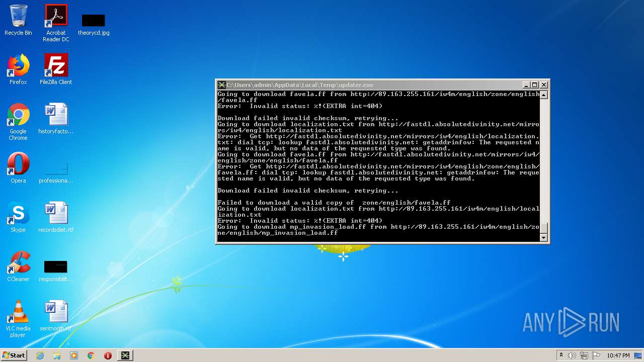Open the network tray icon
The height and width of the screenshot is (362, 644).
click(584, 355)
